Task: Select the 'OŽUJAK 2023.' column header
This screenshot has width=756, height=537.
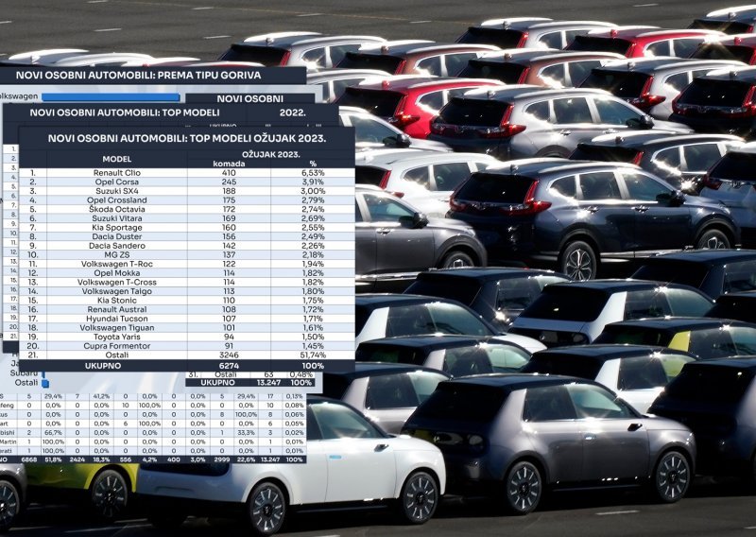Action: tap(271, 155)
